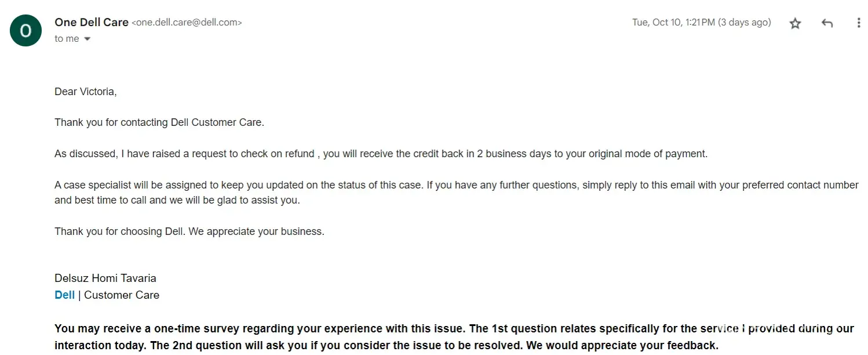868x355 pixels.
Task: Click the reply arrow icon
Action: click(827, 23)
